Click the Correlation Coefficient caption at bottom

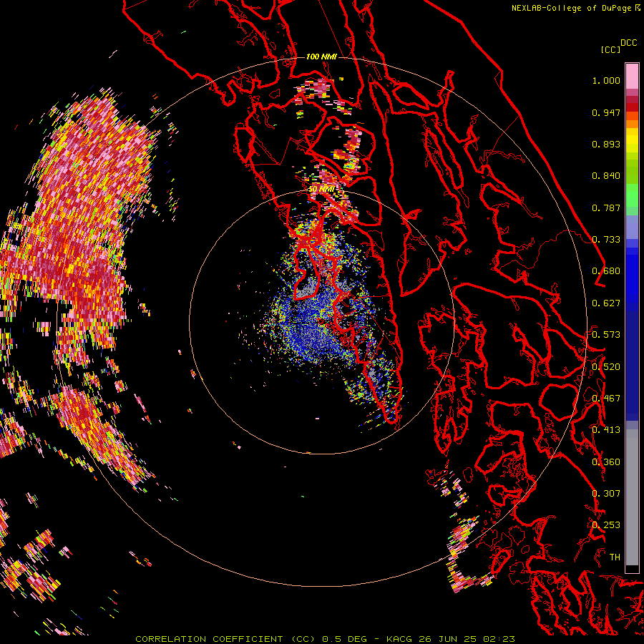click(325, 639)
